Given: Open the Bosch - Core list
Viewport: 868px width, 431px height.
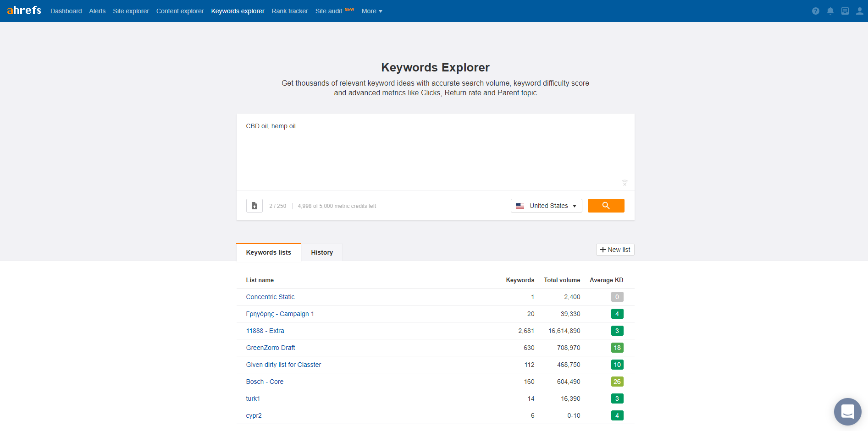Looking at the screenshot, I should click(265, 382).
